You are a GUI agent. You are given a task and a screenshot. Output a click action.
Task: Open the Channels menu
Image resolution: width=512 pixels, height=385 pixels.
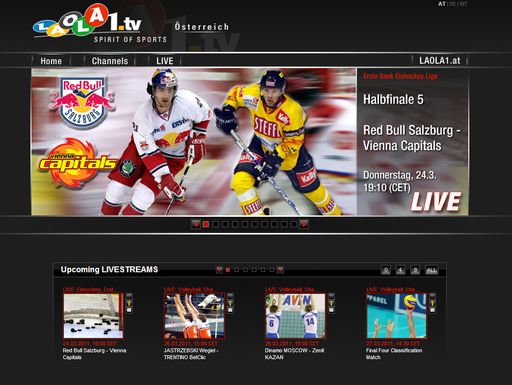(110, 61)
